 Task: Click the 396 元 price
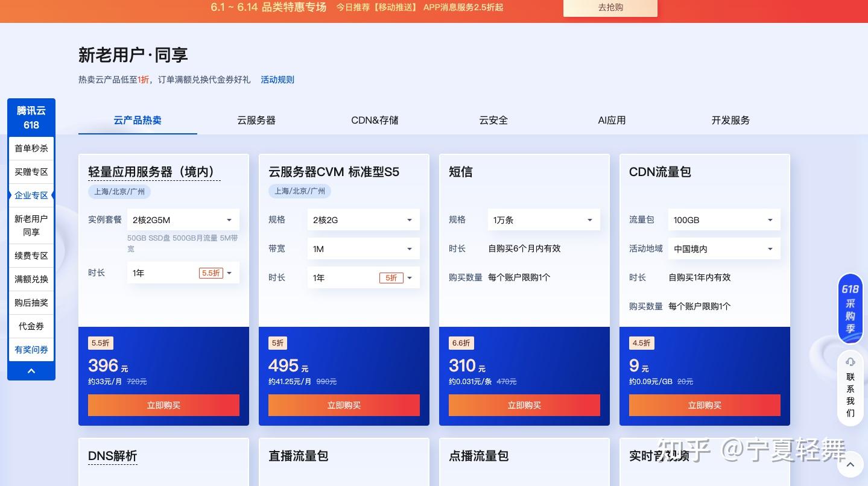pyautogui.click(x=108, y=365)
